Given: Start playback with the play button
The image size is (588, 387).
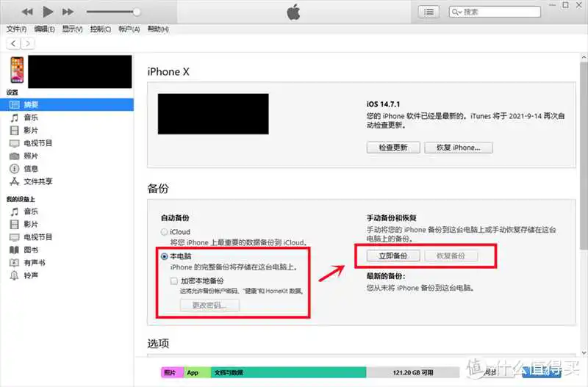Looking at the screenshot, I should pos(48,12).
